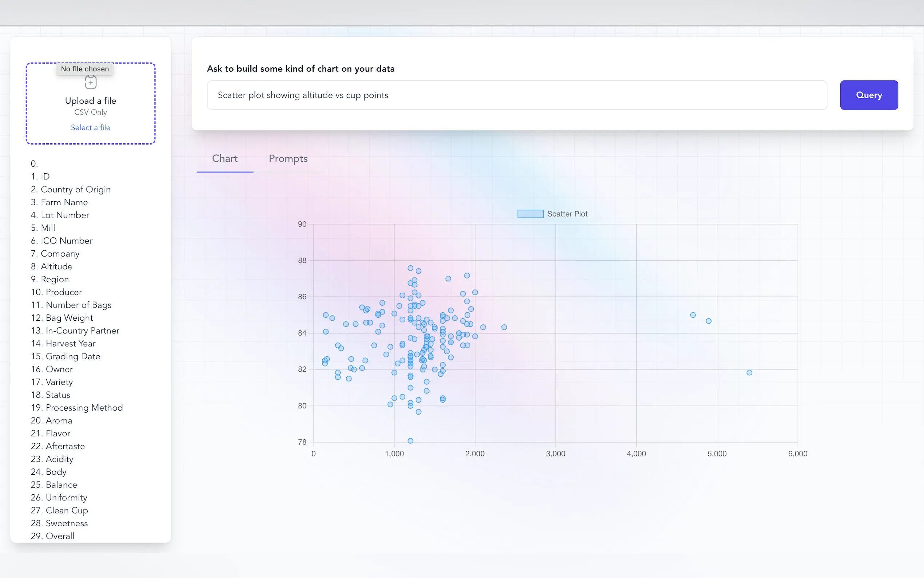Click the lowest scatter point near 78
This screenshot has width=924, height=578.
click(410, 441)
